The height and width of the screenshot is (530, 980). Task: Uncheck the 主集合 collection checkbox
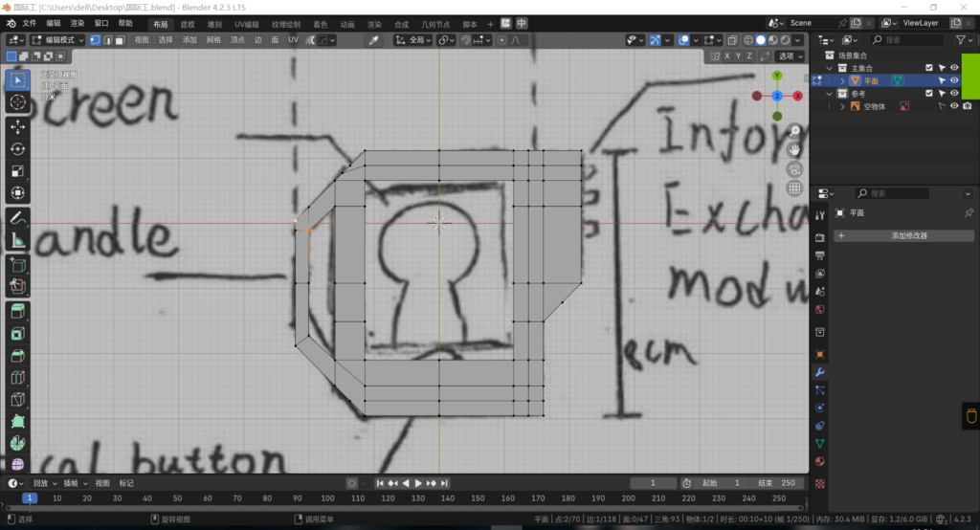(x=928, y=68)
